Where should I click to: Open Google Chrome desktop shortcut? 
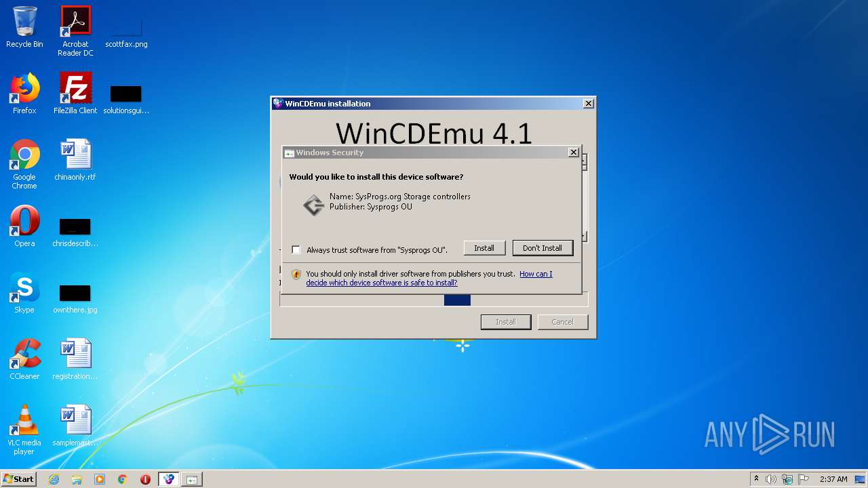24,164
